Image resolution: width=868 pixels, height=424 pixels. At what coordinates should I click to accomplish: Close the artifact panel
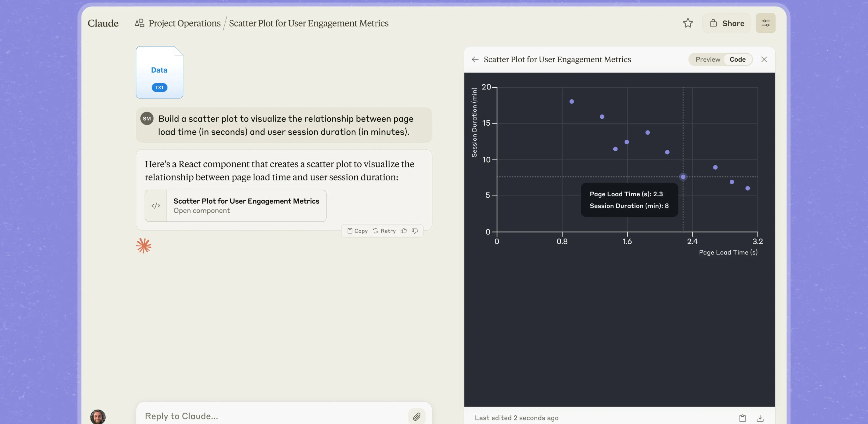point(764,59)
